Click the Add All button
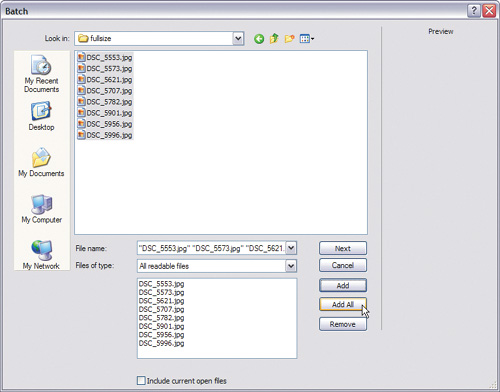The width and height of the screenshot is (500, 392). [x=343, y=304]
